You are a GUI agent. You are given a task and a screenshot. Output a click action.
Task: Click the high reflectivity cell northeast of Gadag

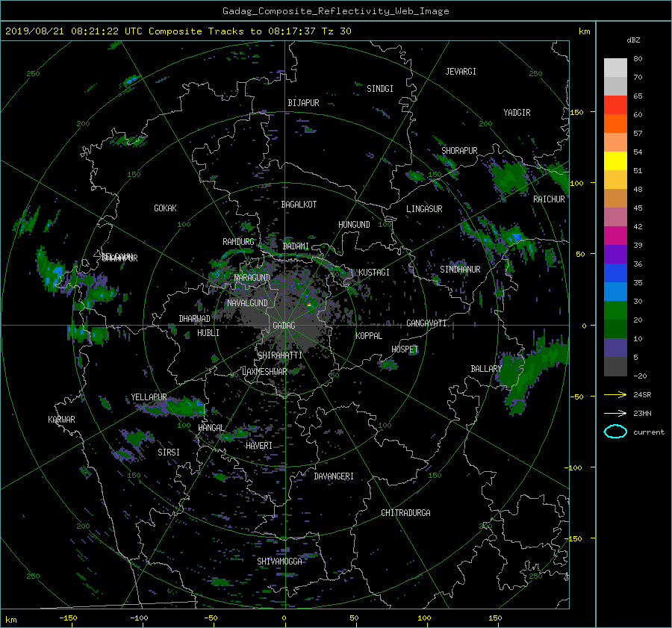309,305
